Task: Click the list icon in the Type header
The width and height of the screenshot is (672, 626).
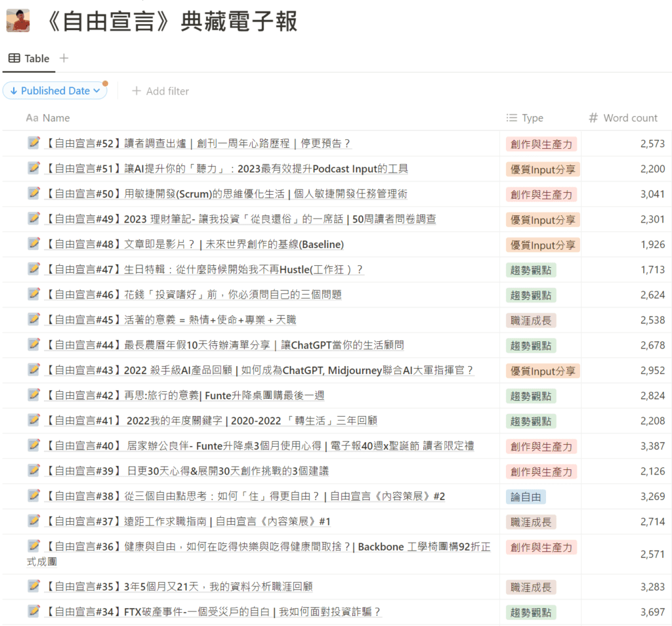Action: (512, 118)
